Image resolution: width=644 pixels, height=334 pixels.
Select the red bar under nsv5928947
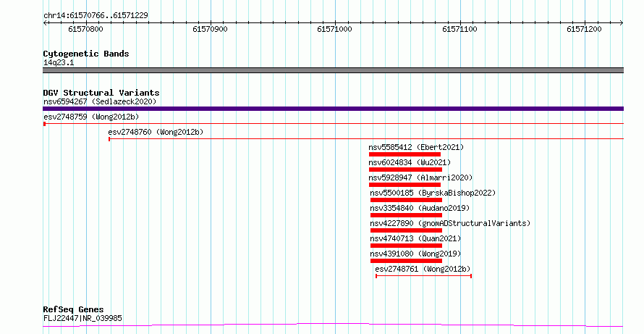(x=404, y=185)
